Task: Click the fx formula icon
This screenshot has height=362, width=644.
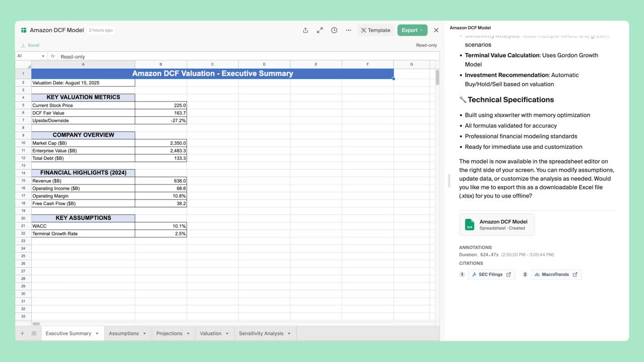Action: coord(52,56)
